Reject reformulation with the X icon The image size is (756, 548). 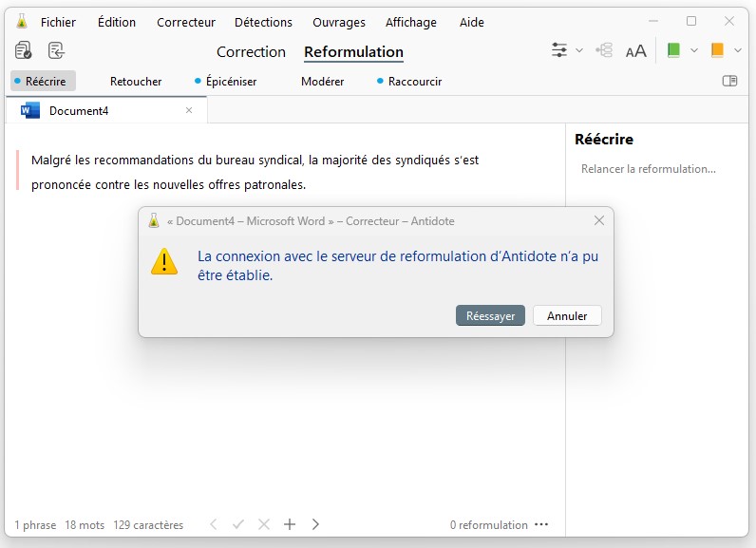coord(264,524)
